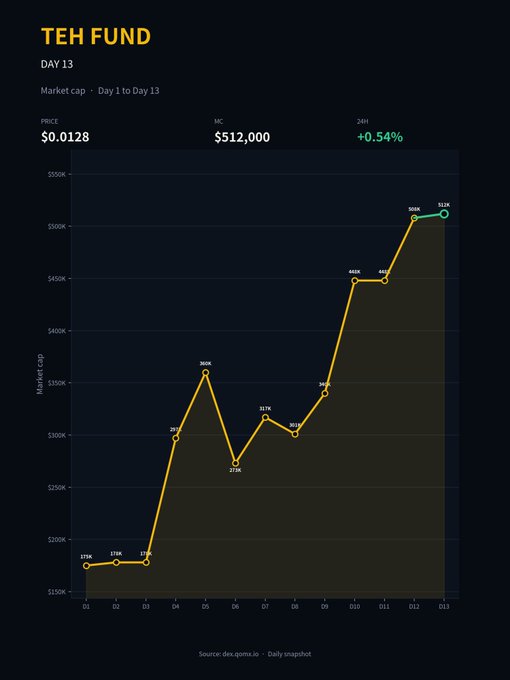The height and width of the screenshot is (680, 510).
Task: Select the circular data point for day D2
Action: click(x=116, y=562)
